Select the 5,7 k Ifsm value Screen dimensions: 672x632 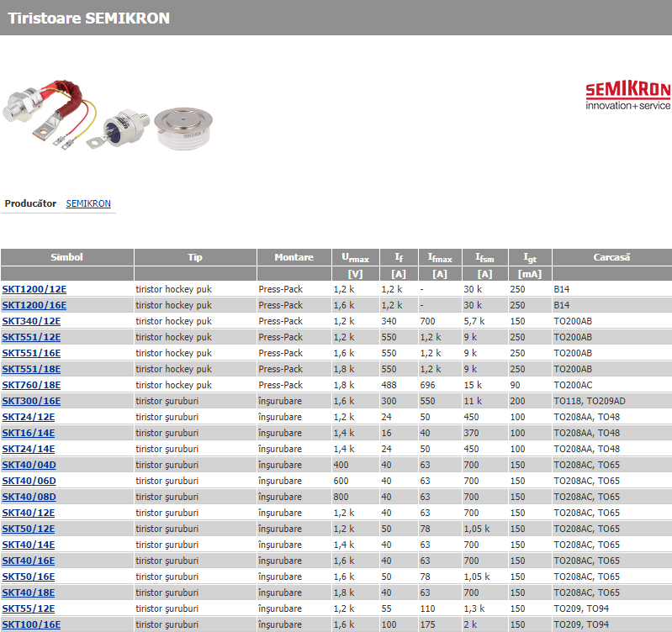(474, 321)
